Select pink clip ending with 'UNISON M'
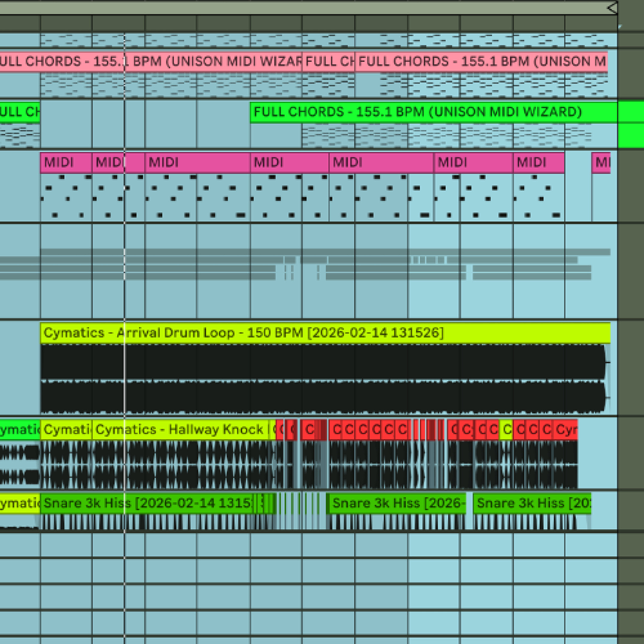The image size is (644, 644). 481,62
